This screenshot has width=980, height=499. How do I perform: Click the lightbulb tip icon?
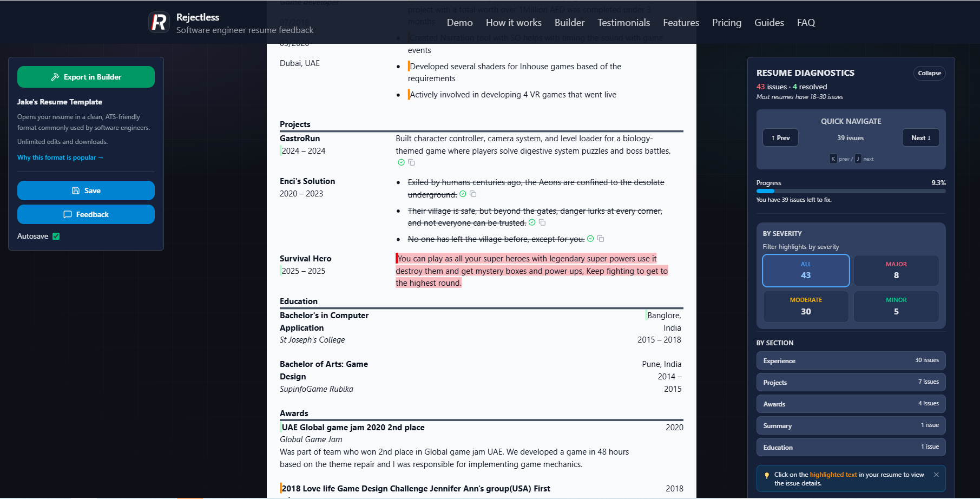point(766,475)
